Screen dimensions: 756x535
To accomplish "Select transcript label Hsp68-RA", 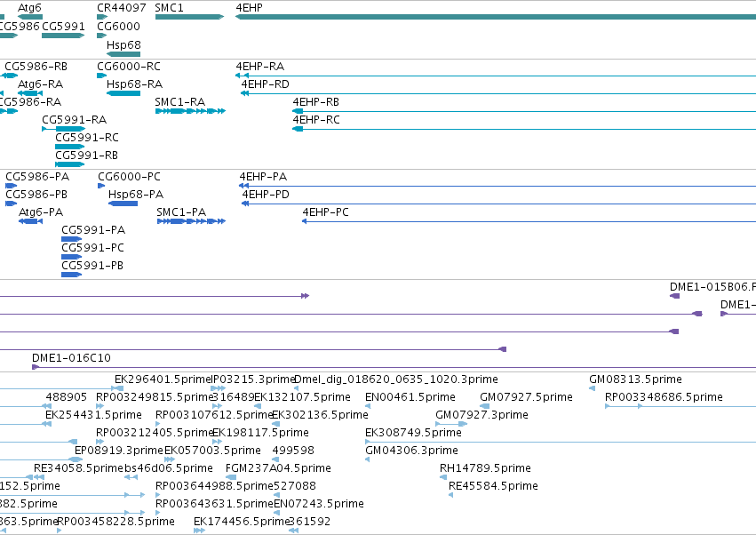I will point(134,84).
